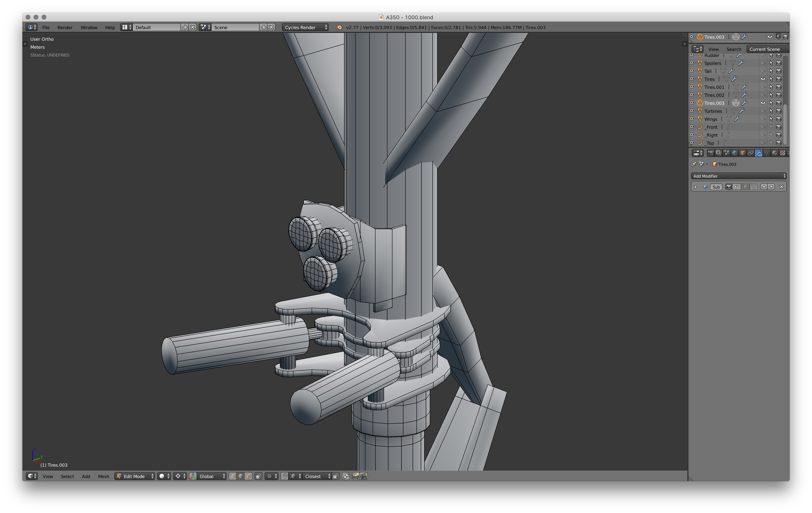This screenshot has width=812, height=513.
Task: Click the OpenGL render animation clapper icon
Action: [x=363, y=476]
